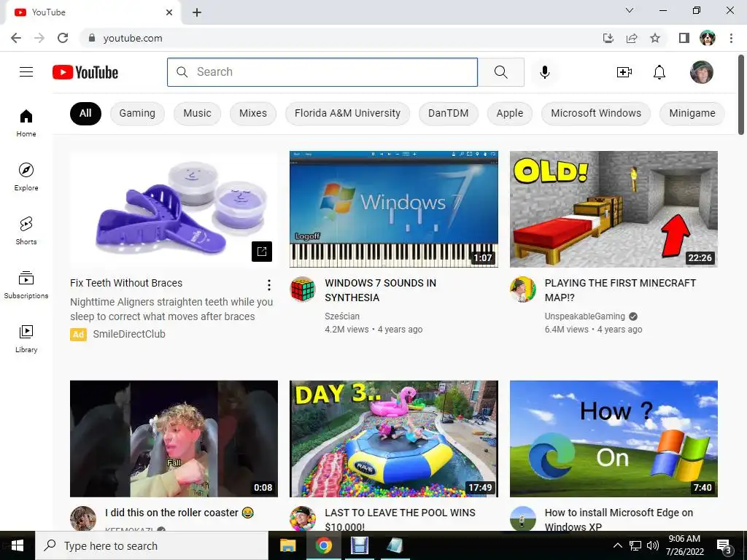Open the YouTube account avatar menu

701,72
